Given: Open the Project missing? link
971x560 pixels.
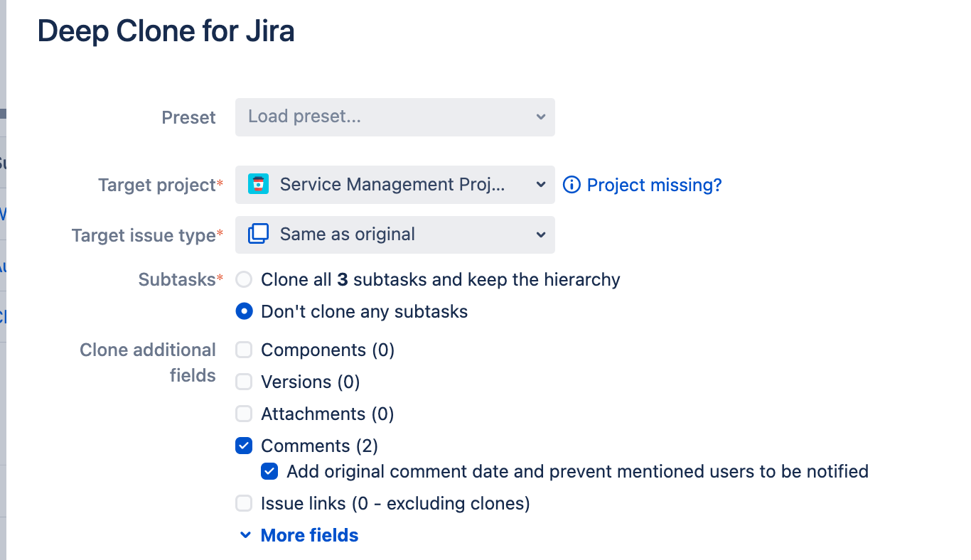Looking at the screenshot, I should (653, 185).
